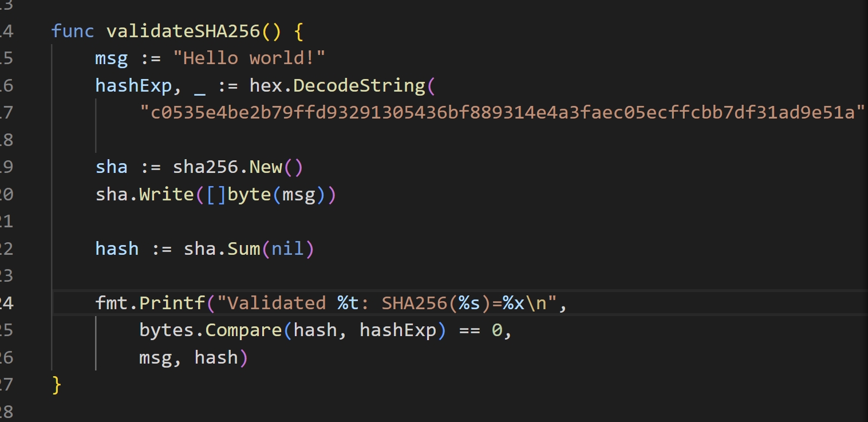Click line number 19 in the gutter
868x422 pixels.
pyautogui.click(x=9, y=167)
